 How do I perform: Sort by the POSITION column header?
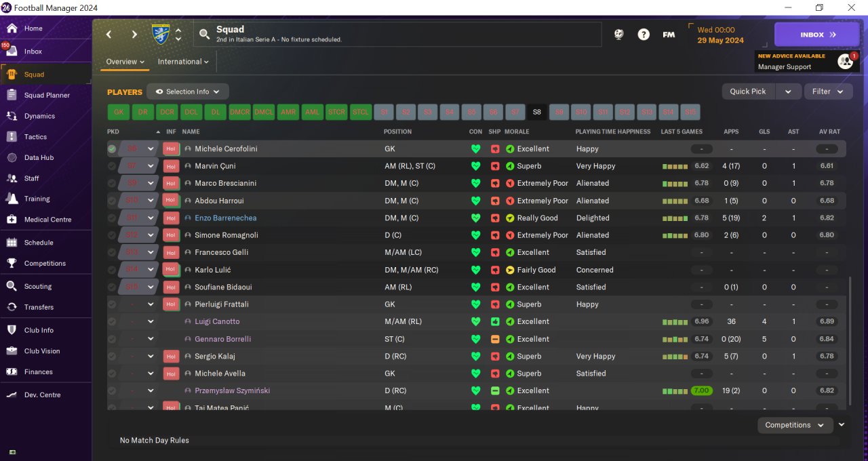pos(397,132)
